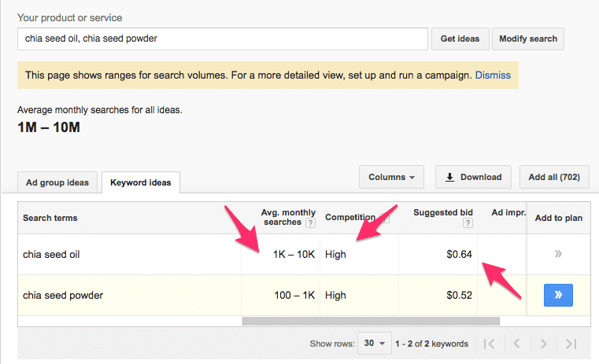Go to the first page of results

pyautogui.click(x=490, y=344)
